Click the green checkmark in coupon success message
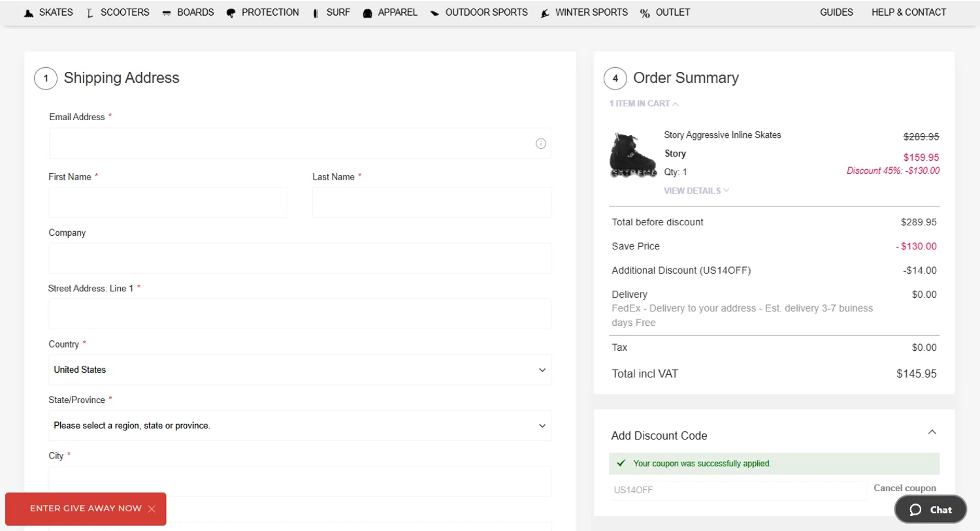 click(621, 463)
